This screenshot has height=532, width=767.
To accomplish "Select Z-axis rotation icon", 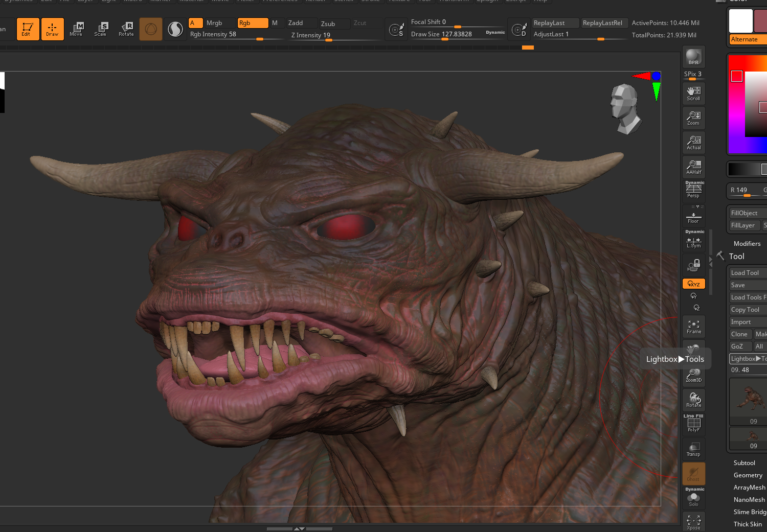I will click(x=696, y=308).
